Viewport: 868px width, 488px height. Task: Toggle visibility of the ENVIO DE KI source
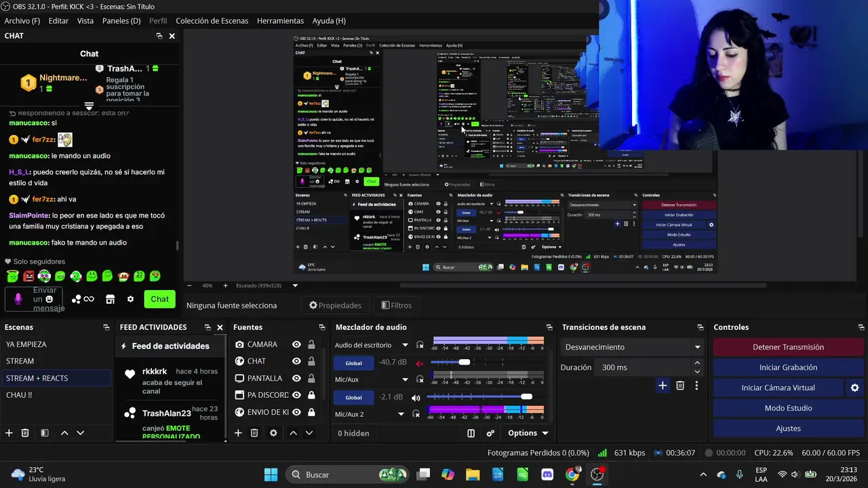[296, 412]
